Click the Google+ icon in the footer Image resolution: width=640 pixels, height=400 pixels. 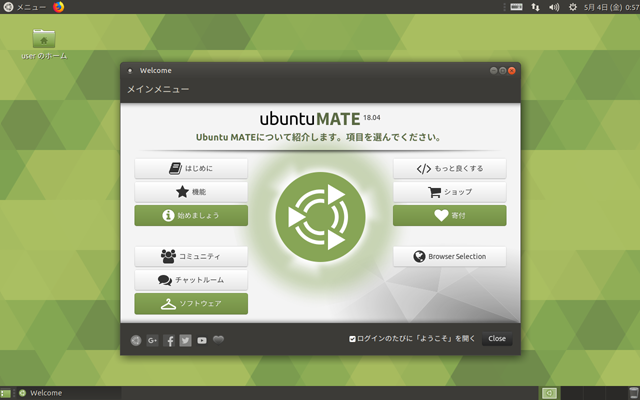[x=152, y=340]
